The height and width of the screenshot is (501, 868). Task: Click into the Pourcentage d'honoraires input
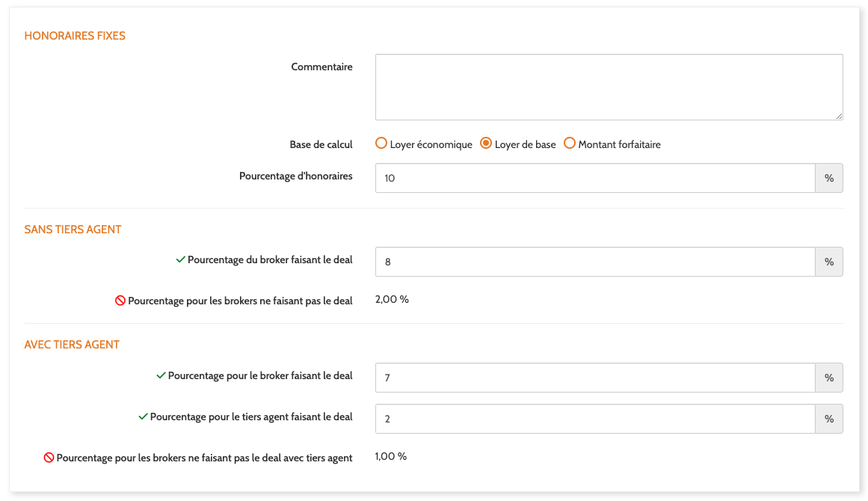coord(595,178)
